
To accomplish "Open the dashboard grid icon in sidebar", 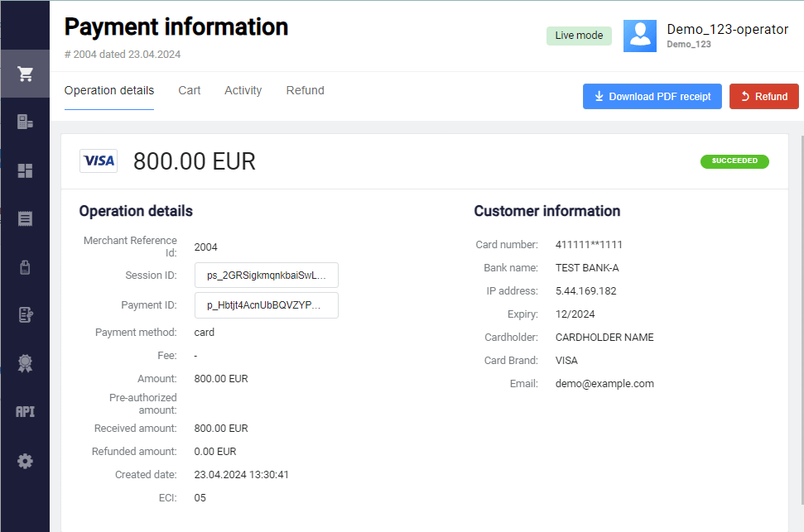I will coord(25,170).
